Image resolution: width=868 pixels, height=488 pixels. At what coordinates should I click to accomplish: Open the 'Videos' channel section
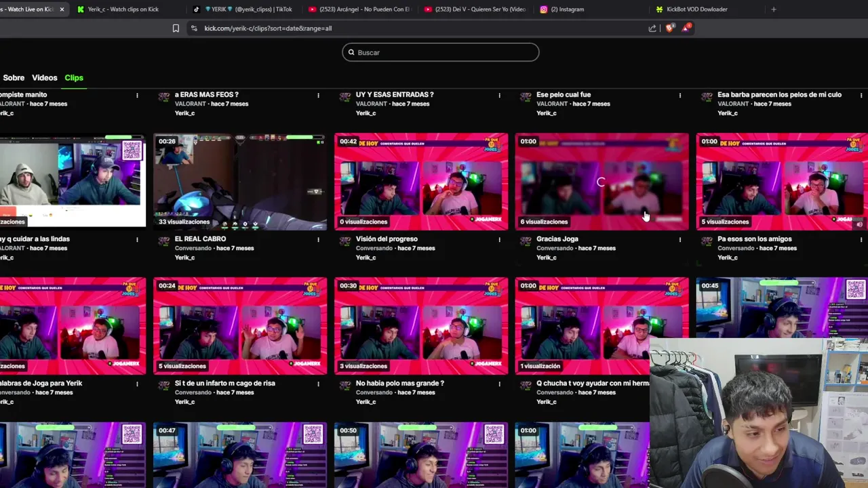coord(45,78)
